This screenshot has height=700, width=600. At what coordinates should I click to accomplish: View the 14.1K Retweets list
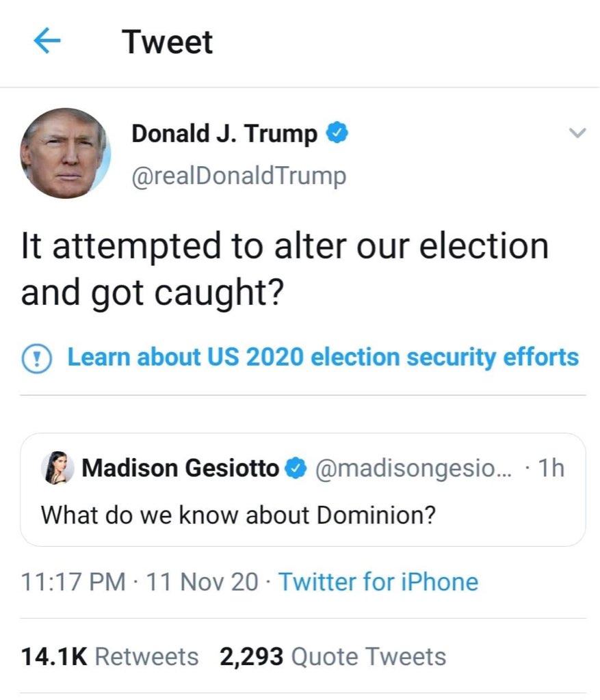tap(109, 657)
